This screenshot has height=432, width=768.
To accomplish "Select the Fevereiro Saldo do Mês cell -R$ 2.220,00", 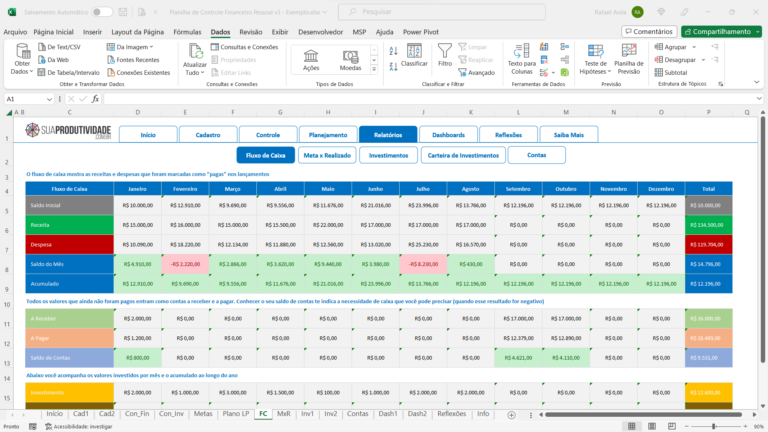I will pyautogui.click(x=185, y=264).
